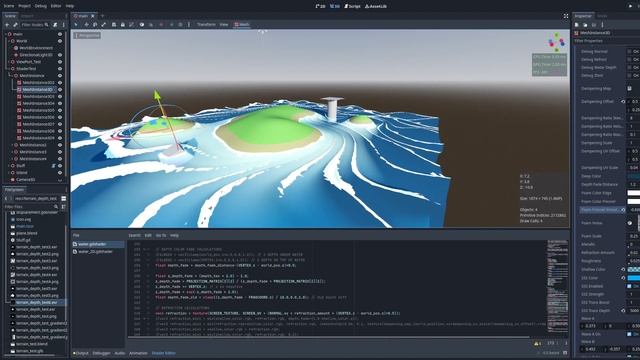Viewport: 640px width, 360px height.
Task: Select water.gdshader in shader list
Action: 98,244
